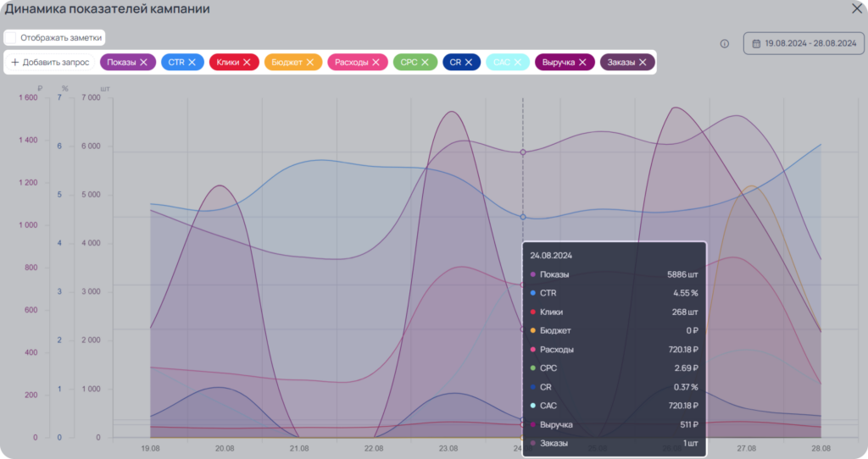The width and height of the screenshot is (868, 459).
Task: Click X on the Расходы chip
Action: pyautogui.click(x=376, y=63)
